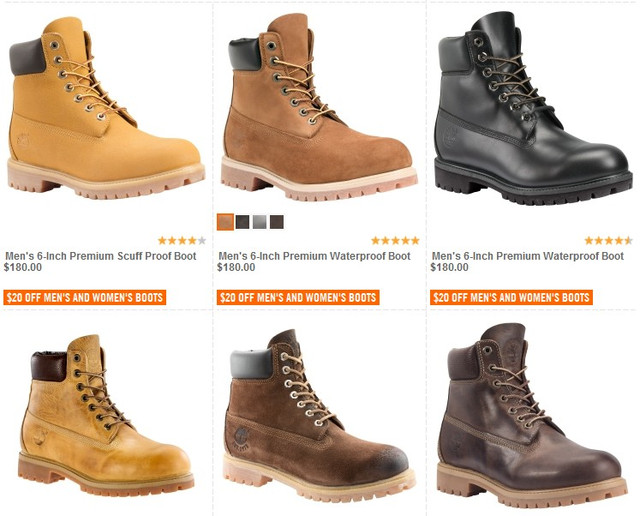The image size is (640, 516).
Task: Select the last dark brown color swatch
Action: [x=276, y=222]
